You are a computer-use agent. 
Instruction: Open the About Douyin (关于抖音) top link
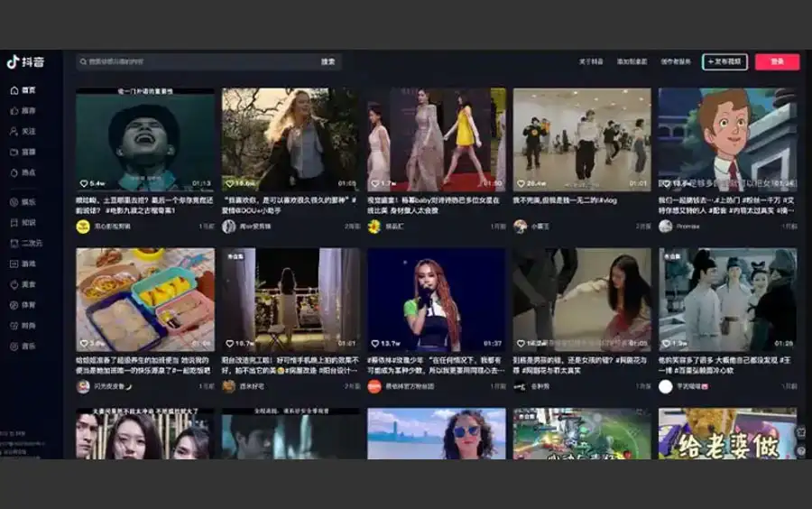(591, 62)
